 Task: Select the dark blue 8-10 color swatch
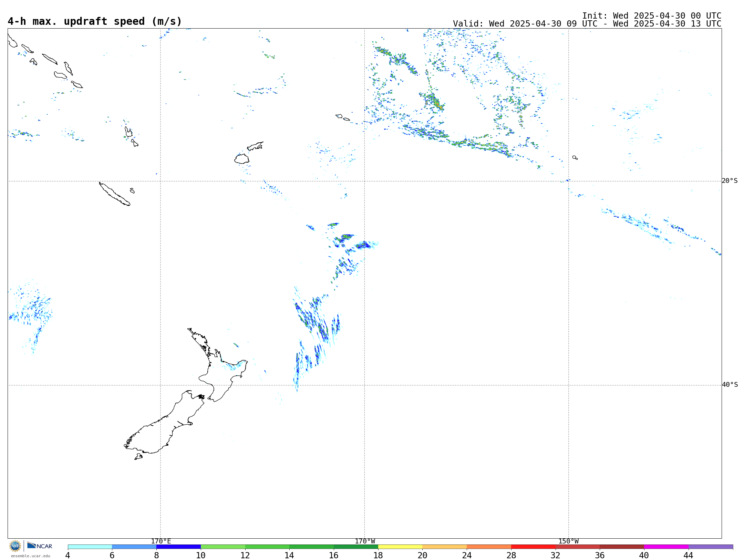tap(179, 547)
